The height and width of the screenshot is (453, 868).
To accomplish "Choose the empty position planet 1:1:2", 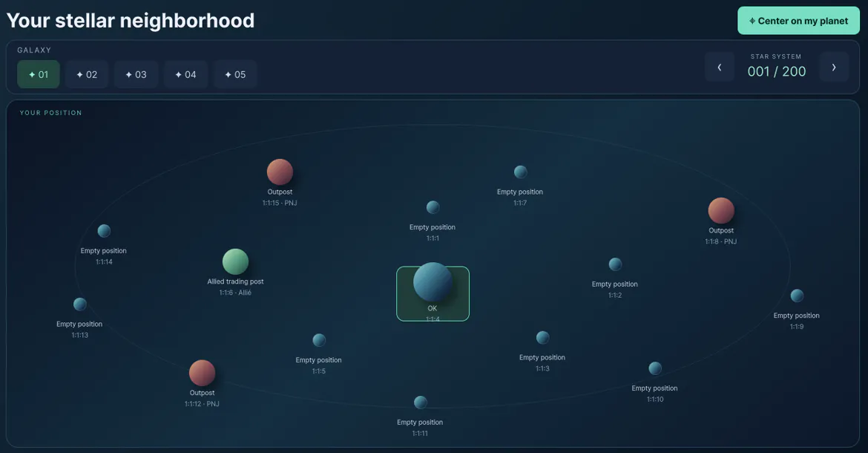I will coord(615,264).
